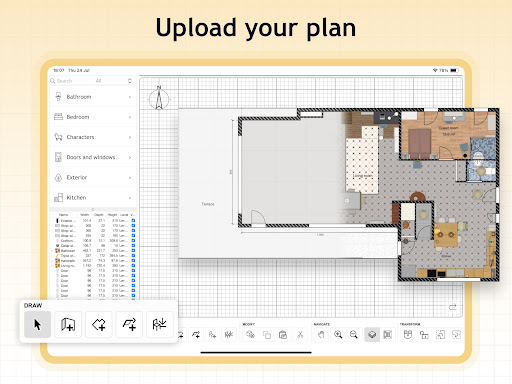The height and width of the screenshot is (384, 512).
Task: Choose the dimension tool in Draw popup
Action: (160, 324)
